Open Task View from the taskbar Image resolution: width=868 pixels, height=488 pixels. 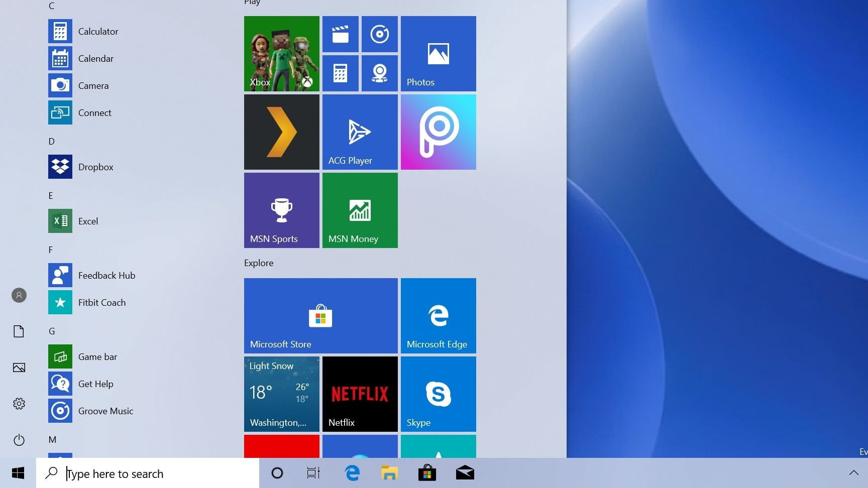click(x=312, y=472)
